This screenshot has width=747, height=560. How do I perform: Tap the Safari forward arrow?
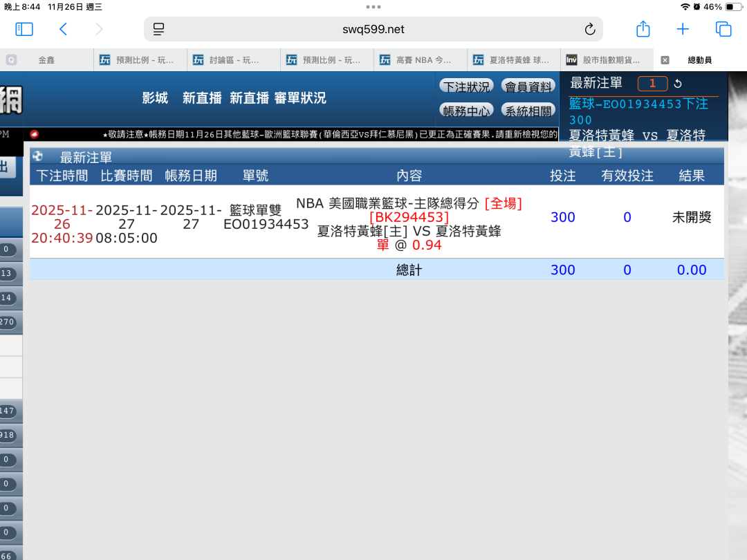coord(99,29)
